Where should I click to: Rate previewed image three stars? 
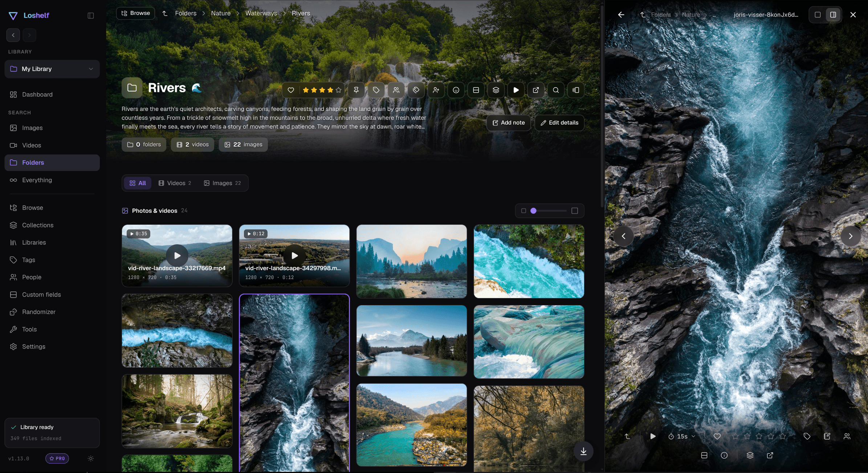point(759,436)
